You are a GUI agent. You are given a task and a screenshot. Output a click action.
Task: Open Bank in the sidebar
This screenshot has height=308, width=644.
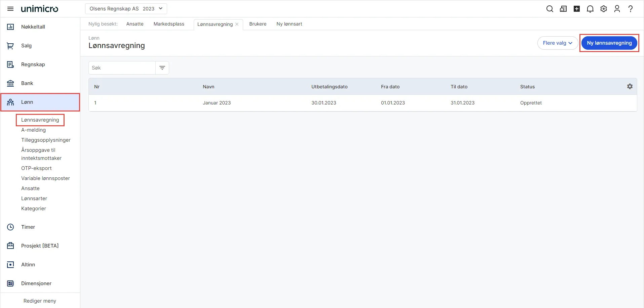pos(40,83)
